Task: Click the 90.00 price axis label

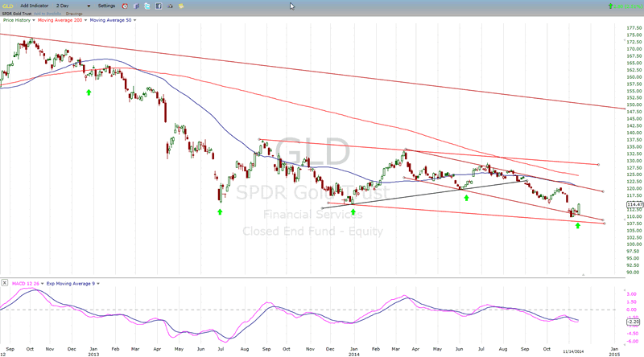Action: [x=633, y=272]
